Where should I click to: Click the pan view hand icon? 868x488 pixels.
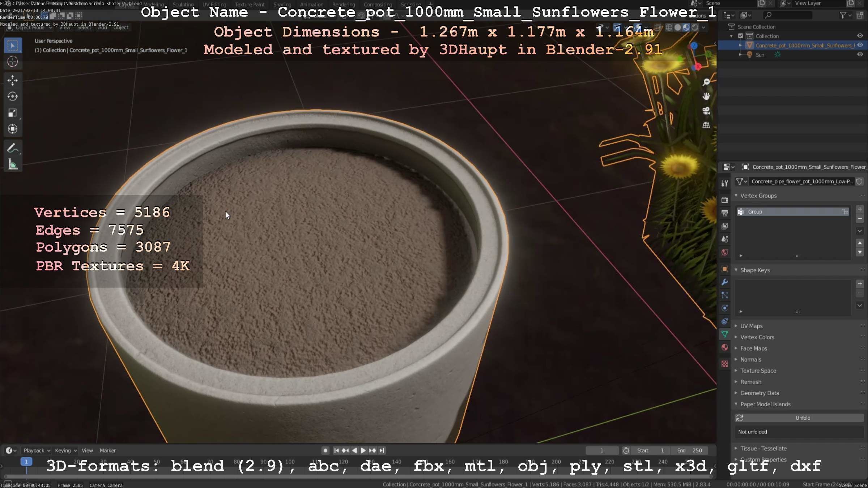click(x=706, y=96)
